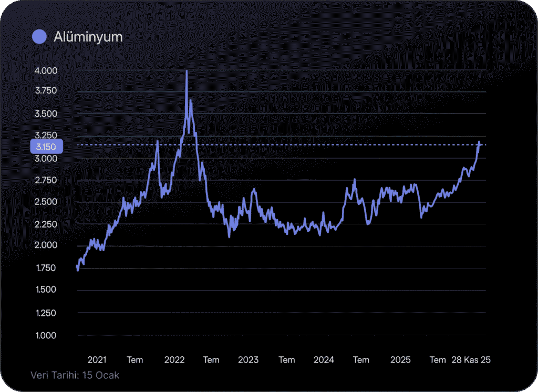Select the 3.150 current price tag

[x=46, y=146]
